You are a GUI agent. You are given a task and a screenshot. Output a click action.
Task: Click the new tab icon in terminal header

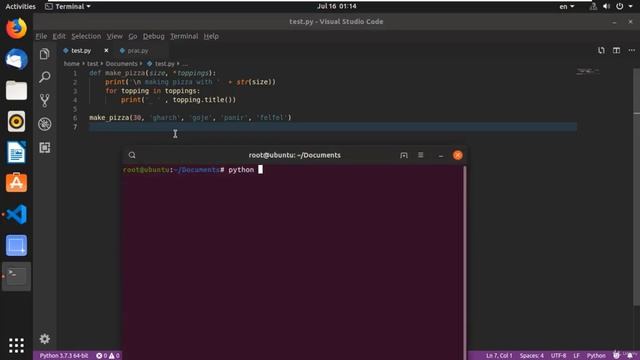[x=404, y=155]
